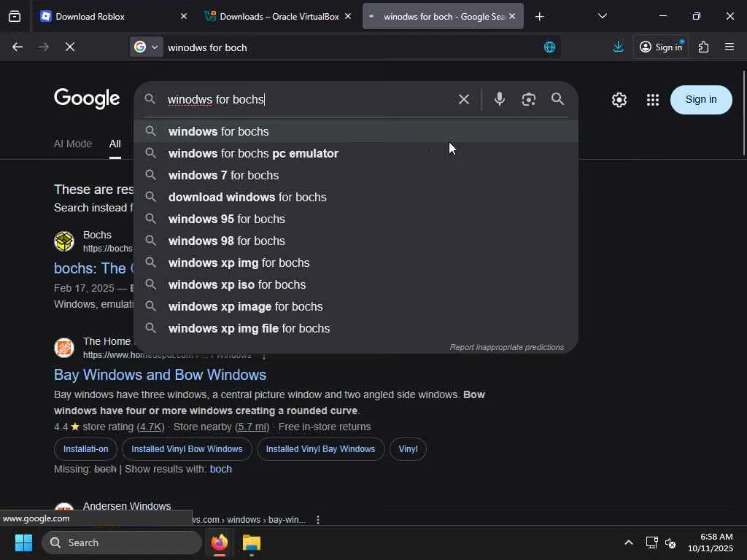List all tabs dropdown arrow
The width and height of the screenshot is (747, 560).
[x=602, y=16]
